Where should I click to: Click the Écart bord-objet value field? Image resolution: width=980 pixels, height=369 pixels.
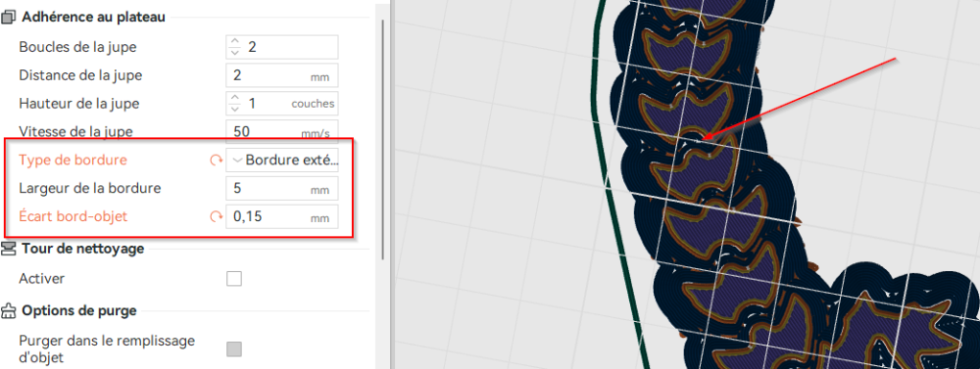click(282, 216)
